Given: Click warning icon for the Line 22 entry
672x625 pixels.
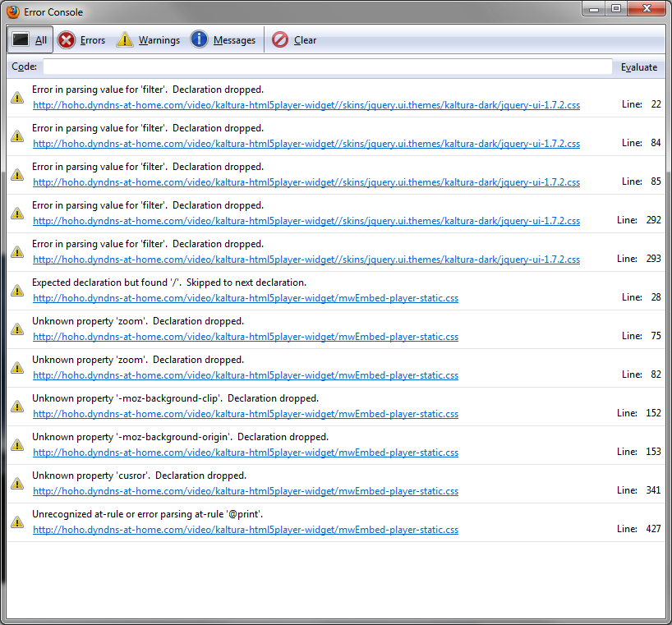Looking at the screenshot, I should point(17,97).
